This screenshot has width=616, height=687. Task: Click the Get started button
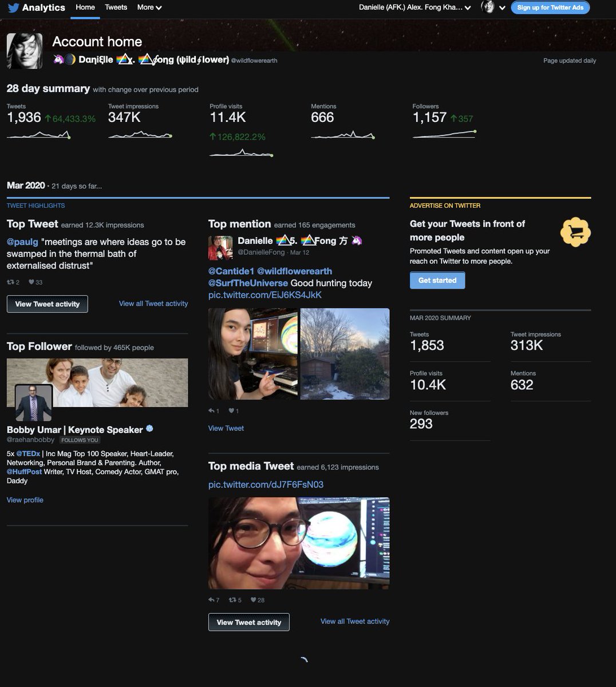(x=437, y=280)
